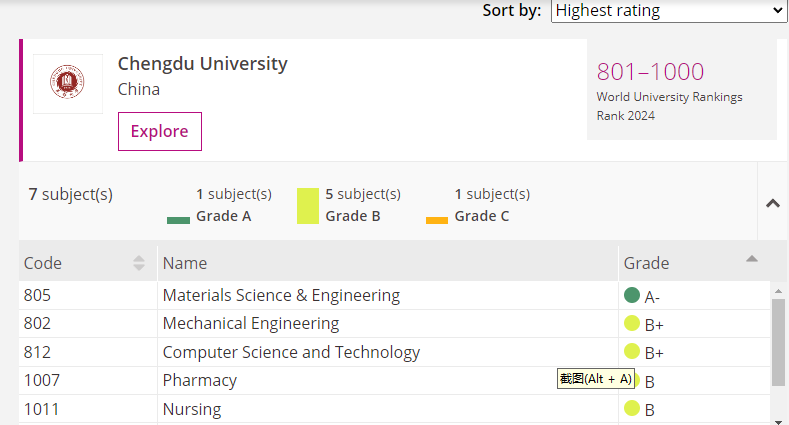Open the Sort by dropdown
789x425 pixels.
point(669,11)
